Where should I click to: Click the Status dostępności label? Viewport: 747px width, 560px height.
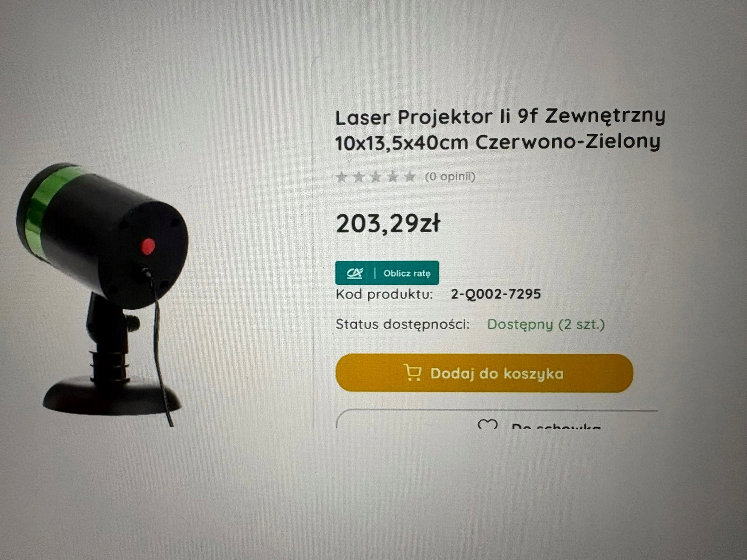pos(403,324)
